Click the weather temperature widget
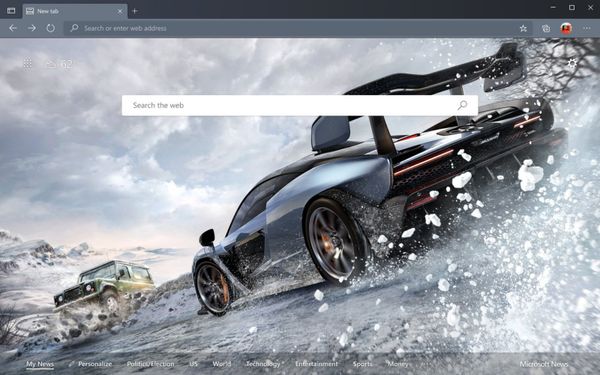Viewport: 600px width, 375px height. tap(59, 64)
